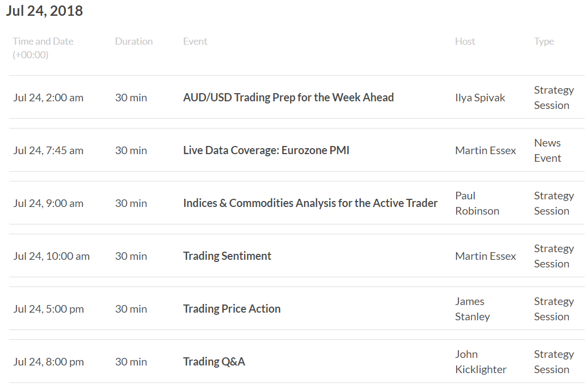Viewport: 588px width, 390px height.
Task: Select host James Stanley
Action: 472,309
